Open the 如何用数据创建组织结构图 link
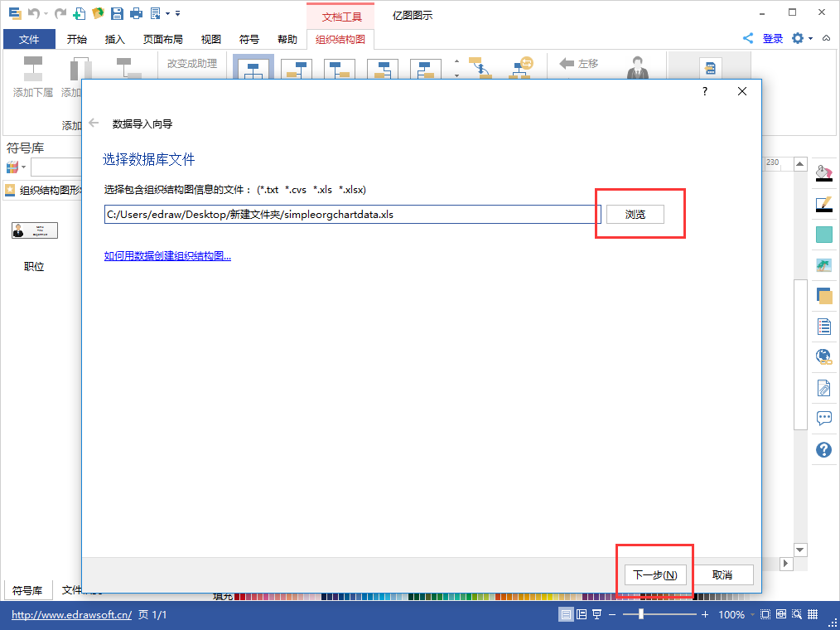Image resolution: width=840 pixels, height=630 pixels. pyautogui.click(x=167, y=256)
